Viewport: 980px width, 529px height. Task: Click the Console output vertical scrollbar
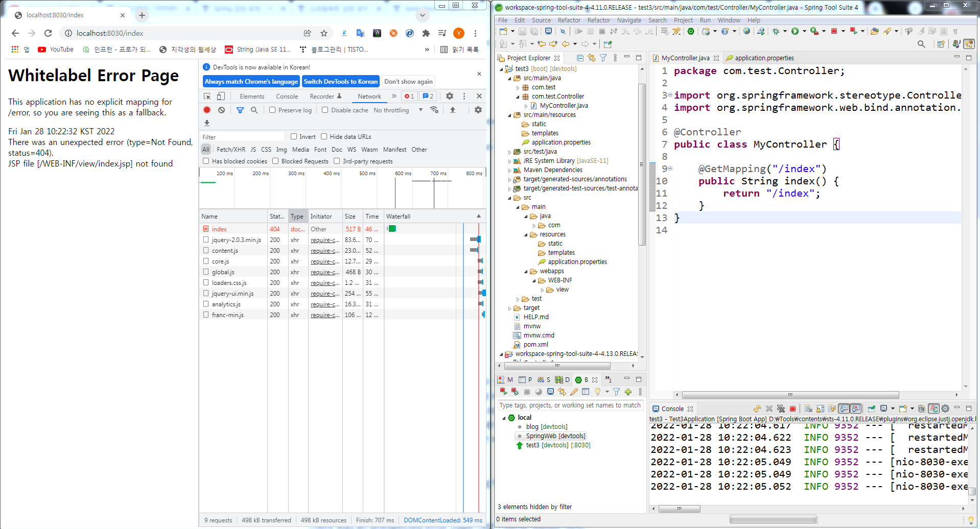[x=972, y=491]
